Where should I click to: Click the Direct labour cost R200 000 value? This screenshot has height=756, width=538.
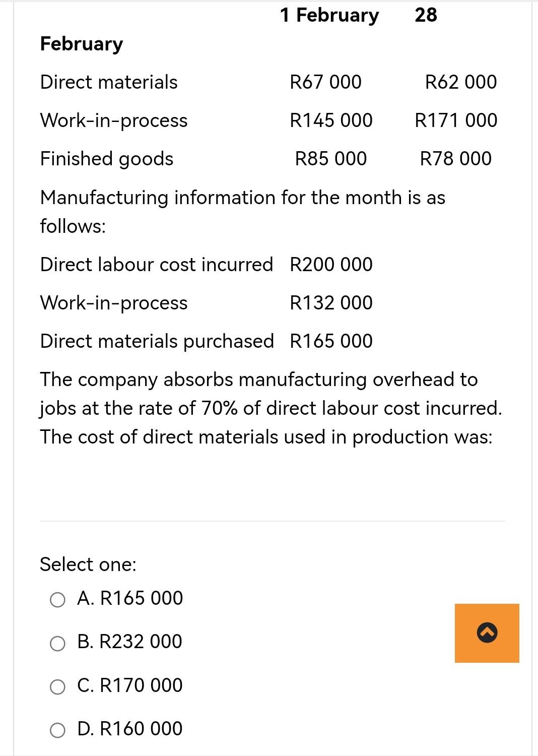(x=331, y=265)
